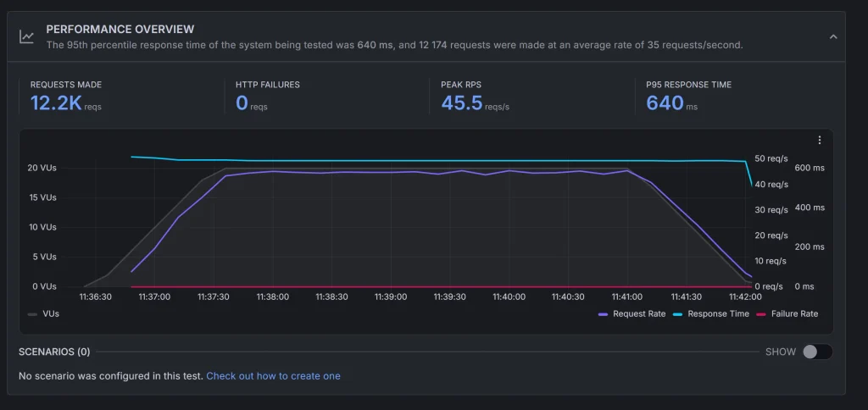Image resolution: width=868 pixels, height=410 pixels.
Task: Click the 15 VUs axis label
Action: pyautogui.click(x=42, y=197)
